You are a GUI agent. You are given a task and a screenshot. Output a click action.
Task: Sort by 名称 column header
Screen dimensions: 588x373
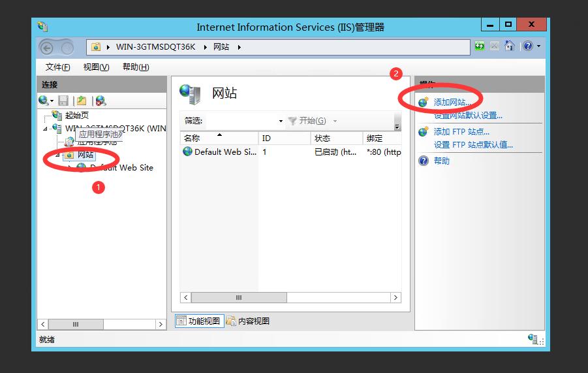click(219, 138)
